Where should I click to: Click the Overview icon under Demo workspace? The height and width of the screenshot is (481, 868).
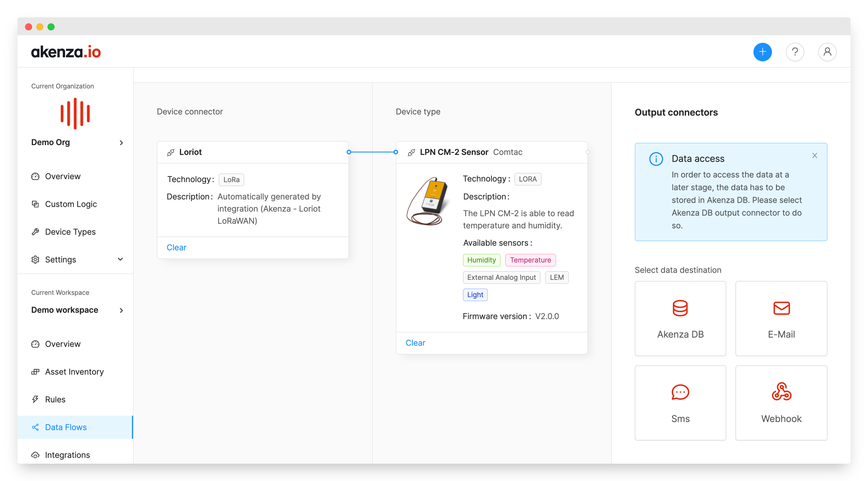(35, 344)
